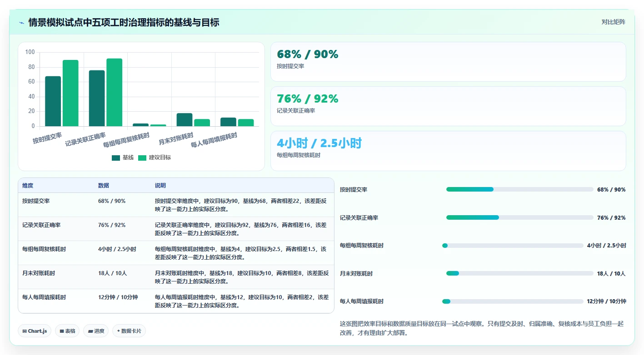Select the Chart.js tag chip
Viewport: 644px width, 355px height.
(x=35, y=331)
